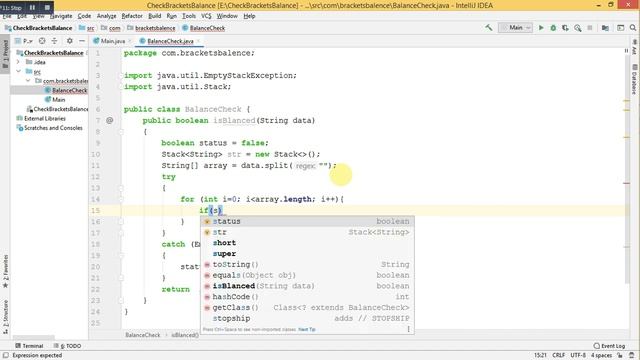
Task: Open the line separator CRLF selector
Action: point(558,355)
